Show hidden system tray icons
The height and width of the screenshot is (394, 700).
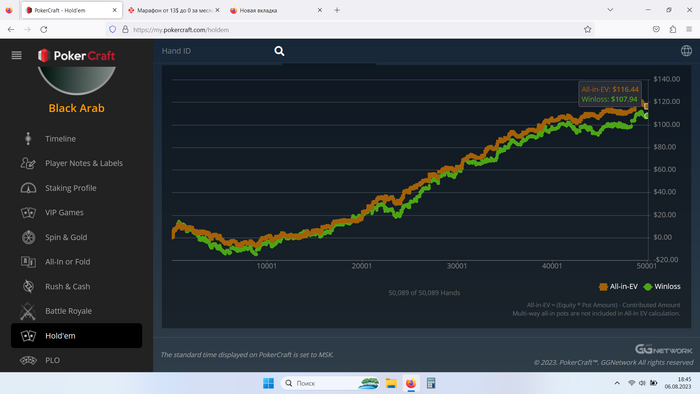(x=617, y=383)
